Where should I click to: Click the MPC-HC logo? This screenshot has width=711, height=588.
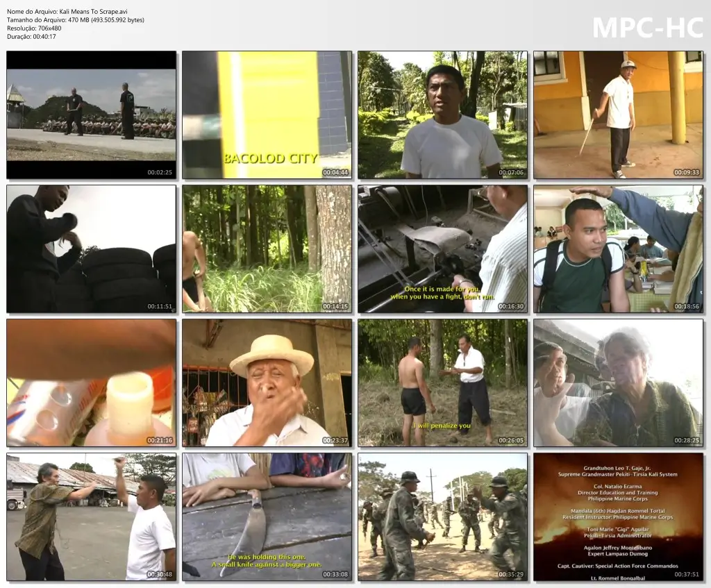[x=647, y=28]
